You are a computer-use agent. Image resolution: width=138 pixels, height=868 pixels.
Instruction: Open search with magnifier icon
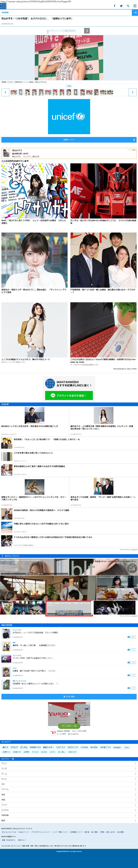coord(128,6)
